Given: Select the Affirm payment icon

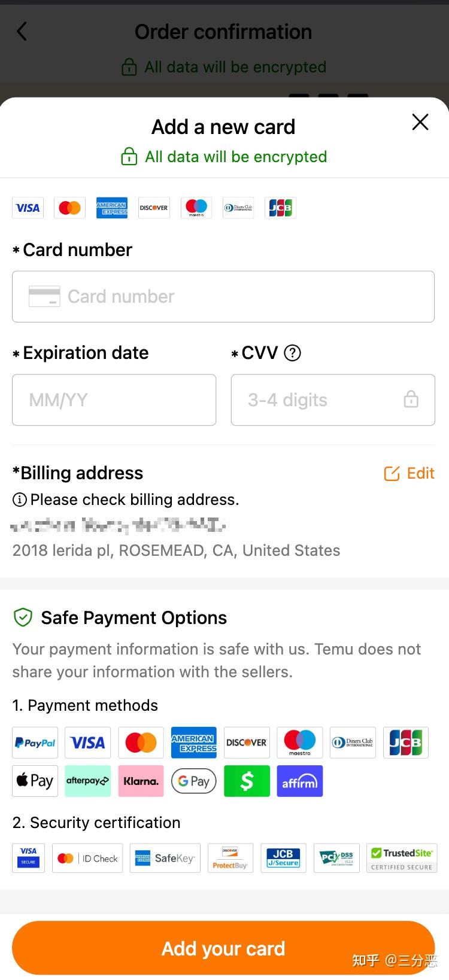Looking at the screenshot, I should pos(300,781).
